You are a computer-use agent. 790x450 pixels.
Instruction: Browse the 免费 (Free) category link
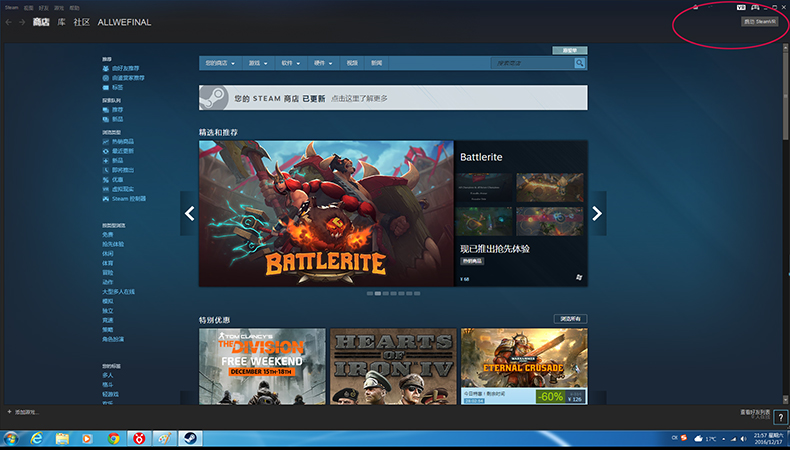pos(107,235)
